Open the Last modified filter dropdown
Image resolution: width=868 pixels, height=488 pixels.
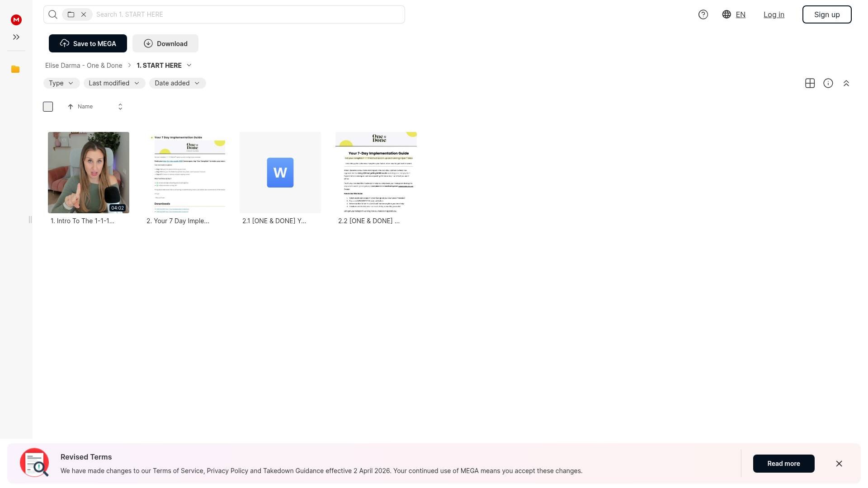(x=114, y=83)
